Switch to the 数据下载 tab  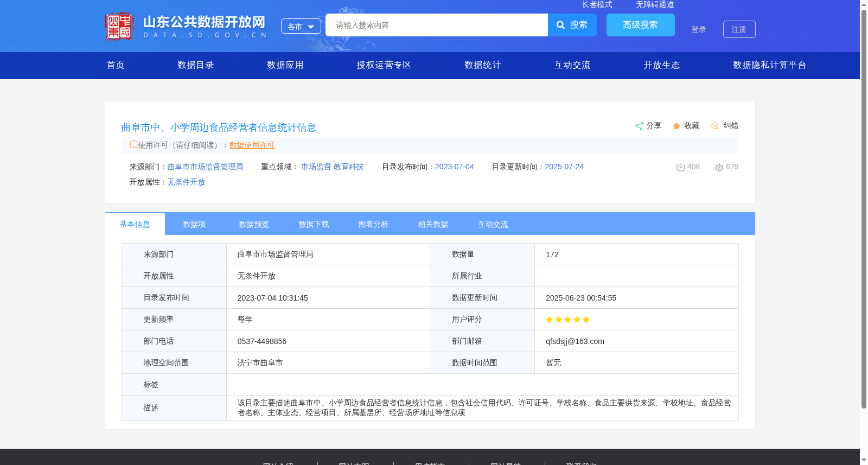pyautogui.click(x=314, y=224)
